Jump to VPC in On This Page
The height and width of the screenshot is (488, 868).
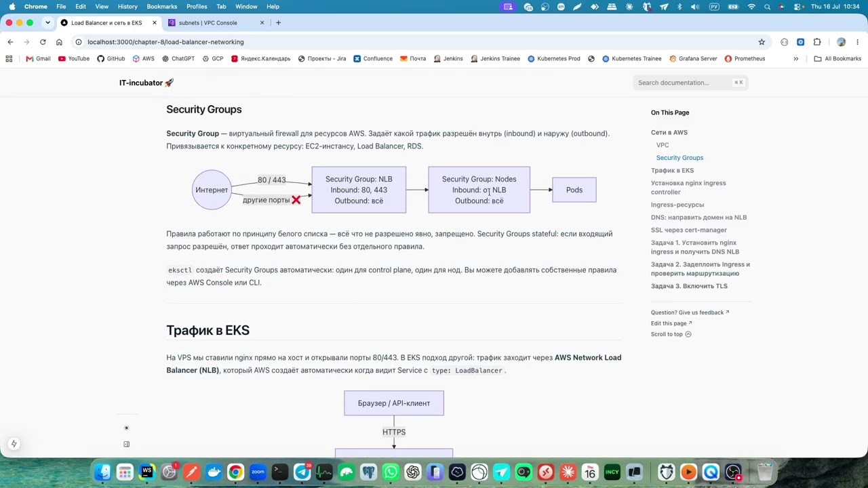coord(663,145)
